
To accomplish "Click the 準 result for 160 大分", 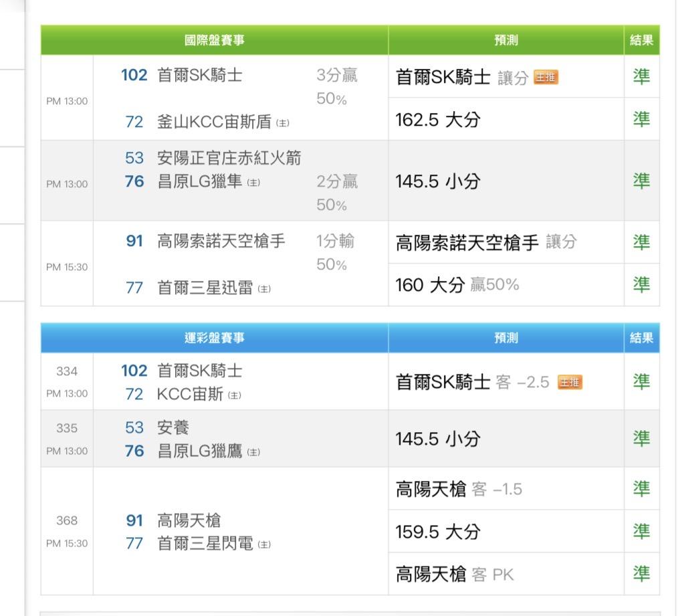I will tap(642, 284).
